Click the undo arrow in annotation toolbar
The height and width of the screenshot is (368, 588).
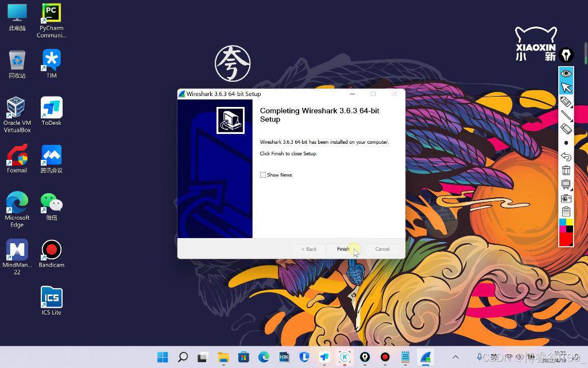point(566,156)
